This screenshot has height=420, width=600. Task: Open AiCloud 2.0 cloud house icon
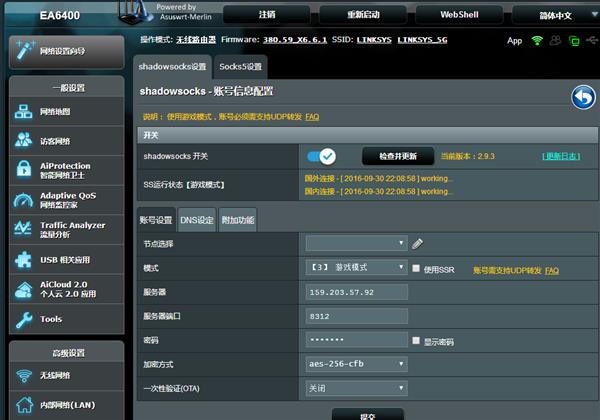click(24, 289)
